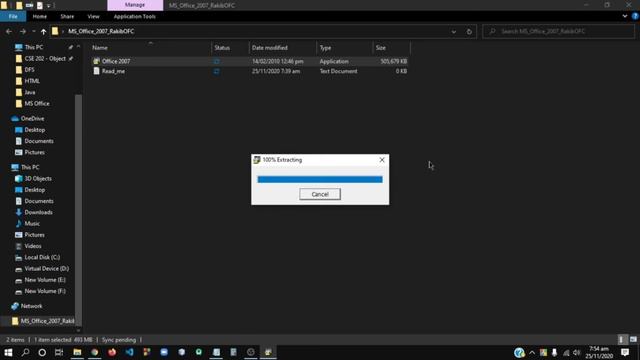The image size is (640, 360).
Task: Open the Home ribbon tab
Action: tap(40, 16)
